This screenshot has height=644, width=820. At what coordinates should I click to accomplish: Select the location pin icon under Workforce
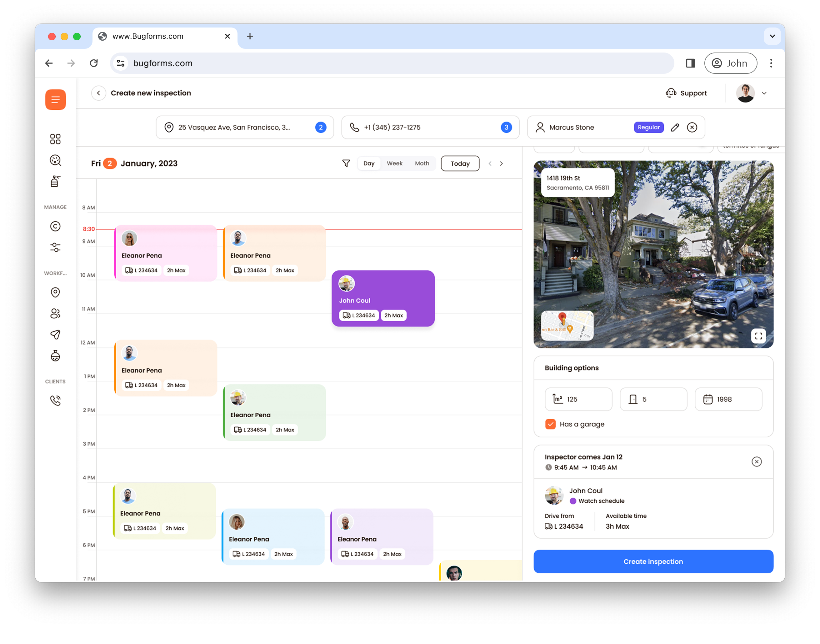pyautogui.click(x=55, y=292)
